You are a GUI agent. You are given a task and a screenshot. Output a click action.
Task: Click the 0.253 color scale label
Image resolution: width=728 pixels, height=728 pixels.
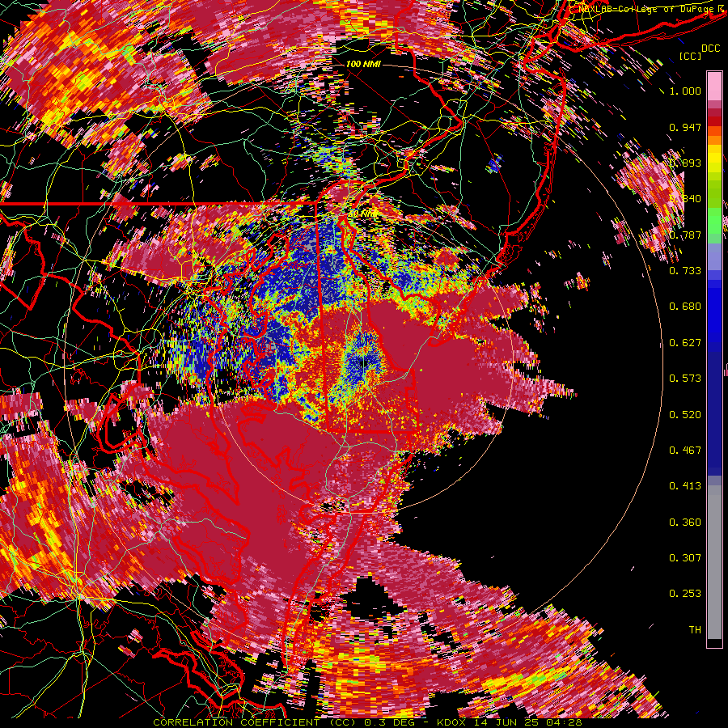coord(685,594)
